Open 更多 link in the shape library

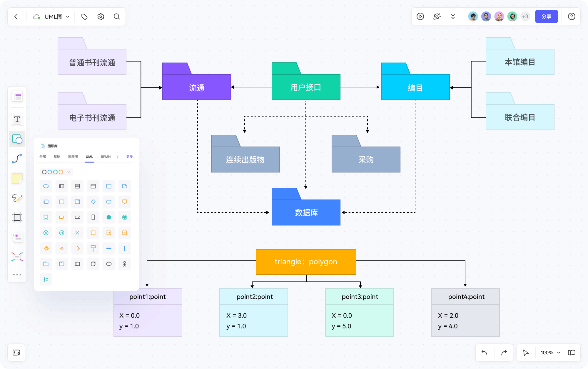tap(129, 157)
